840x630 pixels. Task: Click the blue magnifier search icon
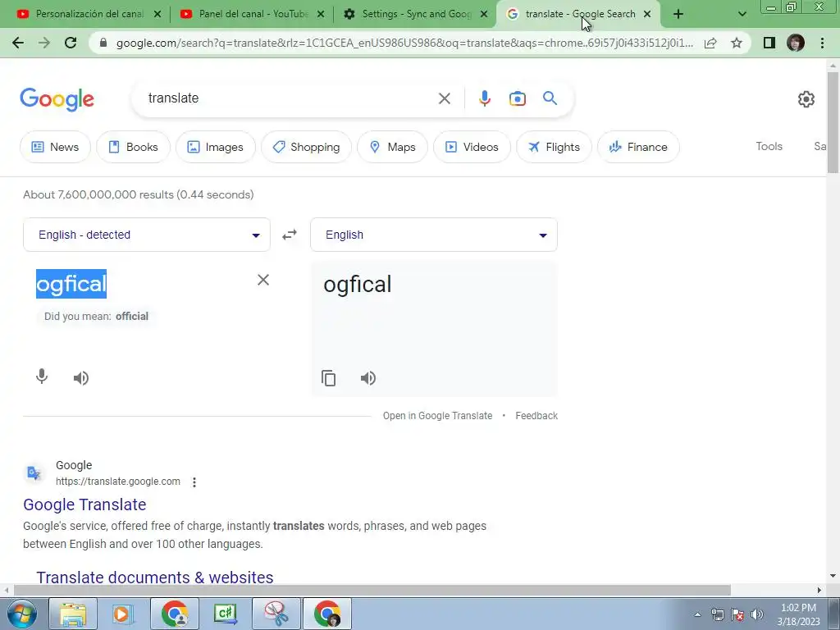[x=550, y=98]
